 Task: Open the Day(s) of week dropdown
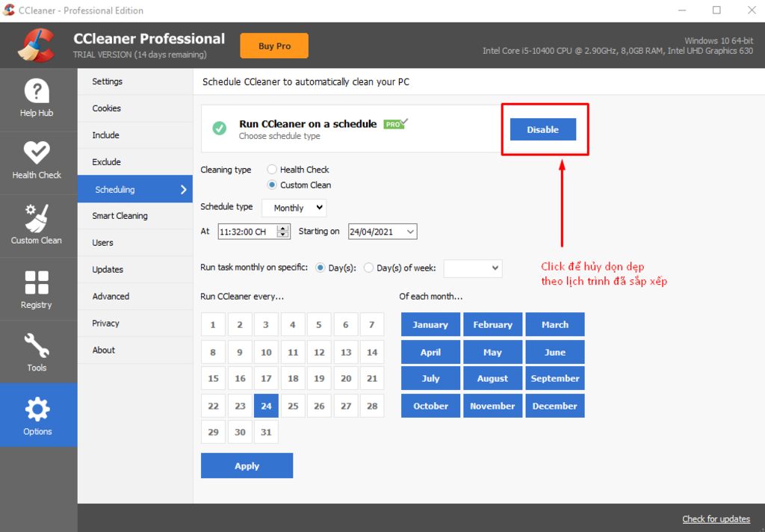coord(473,268)
